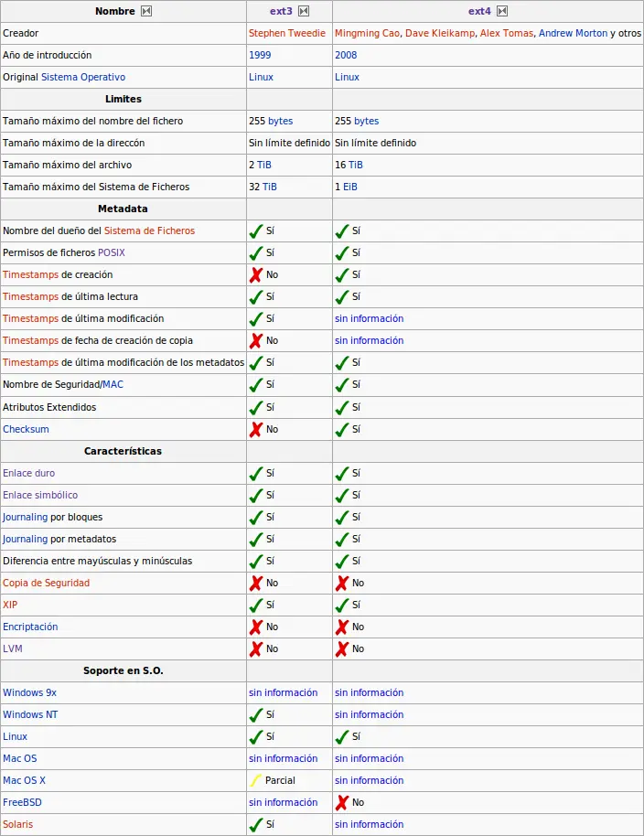Open the Dave Kleikamp link
This screenshot has height=836, width=644.
click(440, 33)
